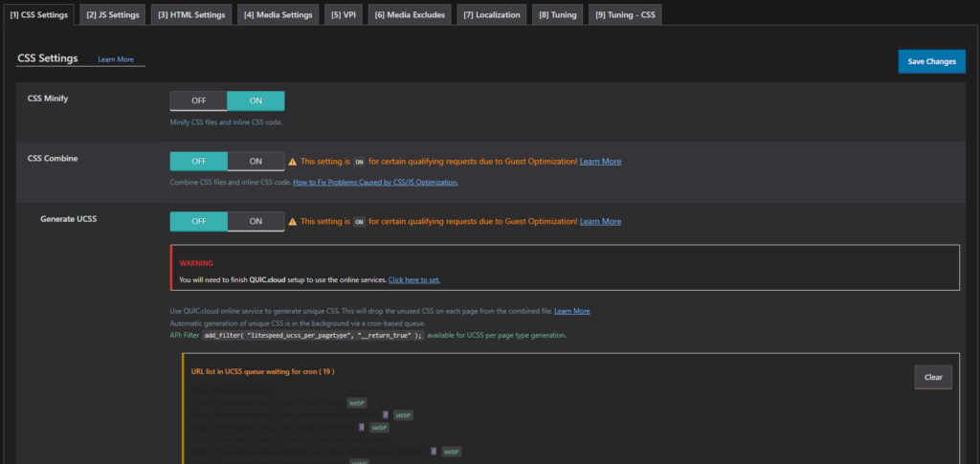Click the CSS Minify setting label
The width and height of the screenshot is (980, 464).
pos(48,98)
